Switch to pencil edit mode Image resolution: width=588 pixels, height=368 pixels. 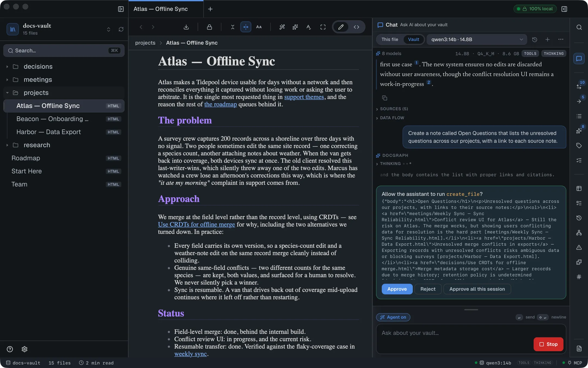tap(341, 27)
